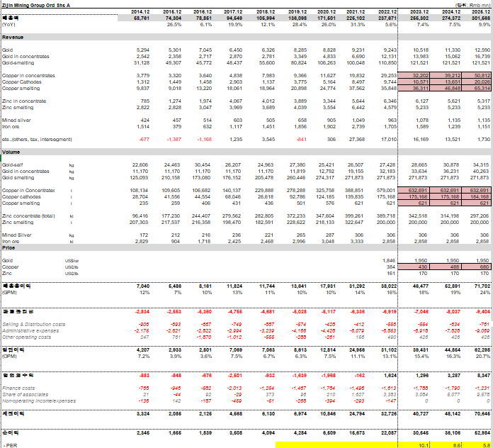493x448 pixels.
Task: Click the Selling & Distribution costs row label
Action: tap(33, 325)
